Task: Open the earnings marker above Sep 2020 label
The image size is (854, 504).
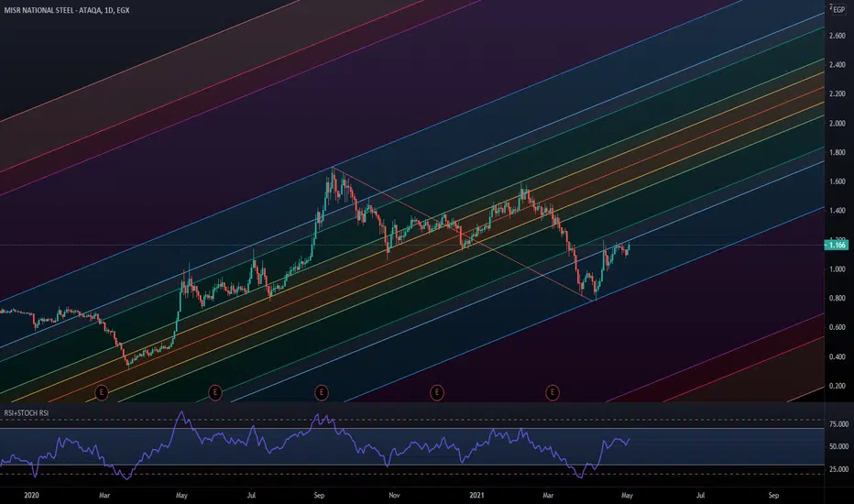Action: [322, 392]
